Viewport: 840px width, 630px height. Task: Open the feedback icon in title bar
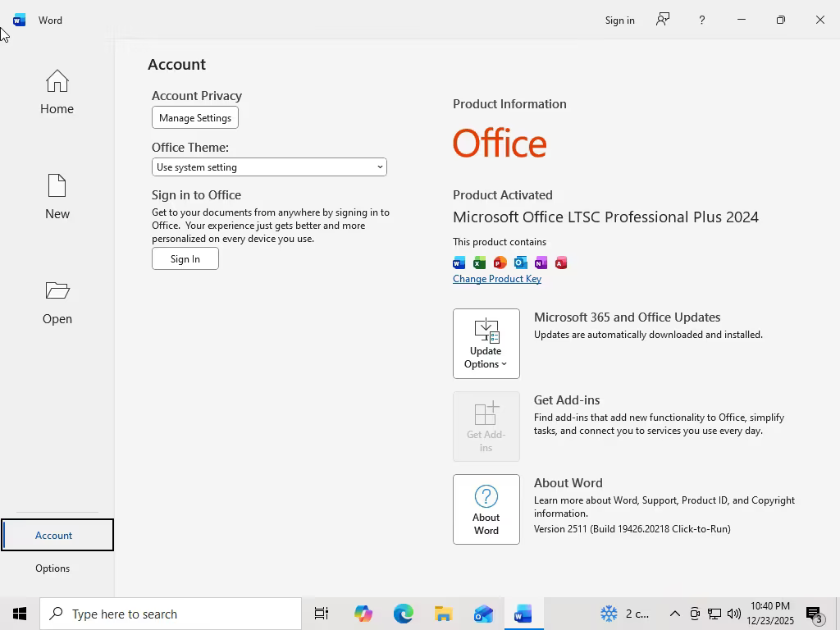(663, 20)
